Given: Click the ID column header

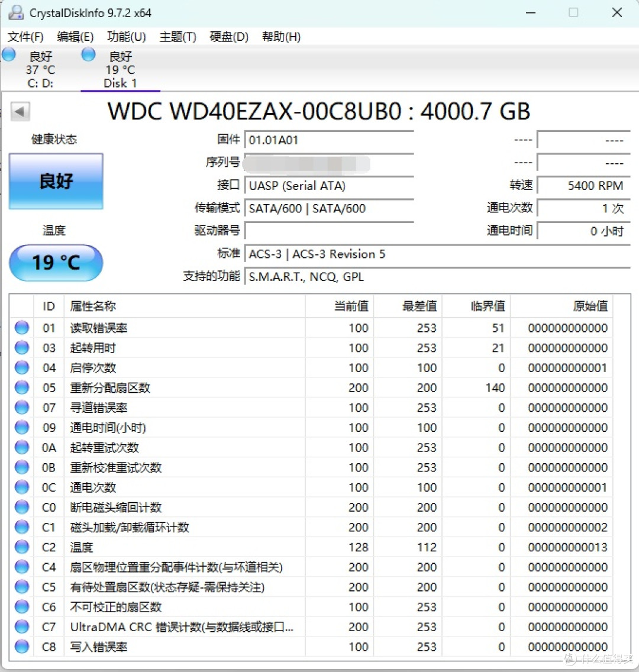Looking at the screenshot, I should tap(49, 306).
